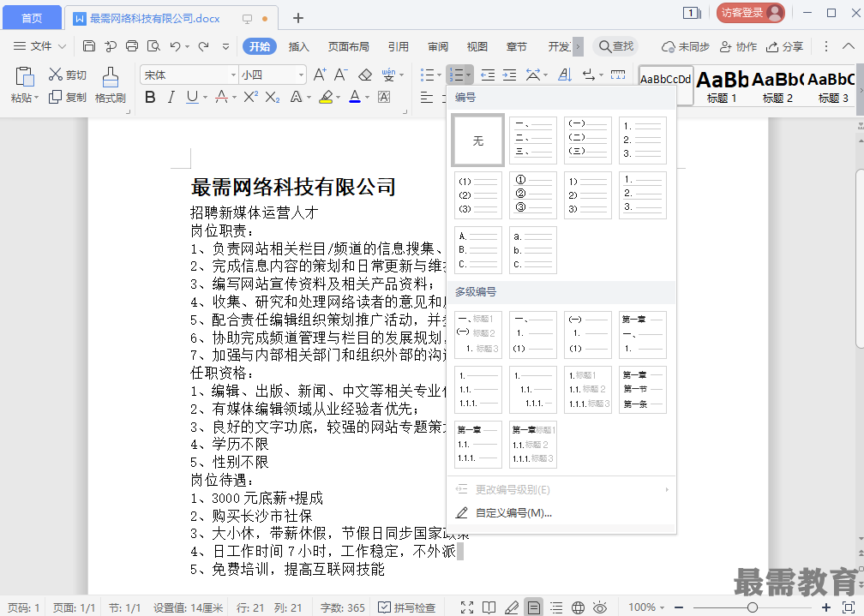Viewport: 864px width, 616px height.
Task: Select the 无 (none) numbering option
Action: pos(477,141)
